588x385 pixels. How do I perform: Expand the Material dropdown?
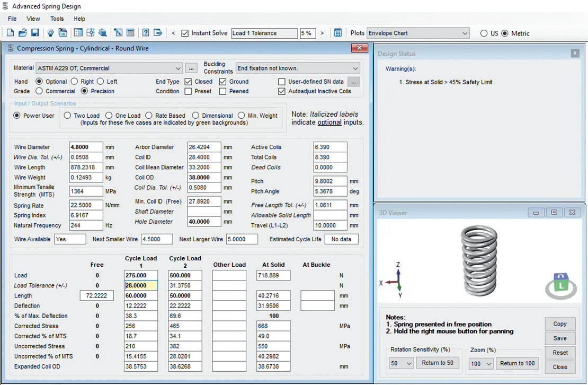177,68
